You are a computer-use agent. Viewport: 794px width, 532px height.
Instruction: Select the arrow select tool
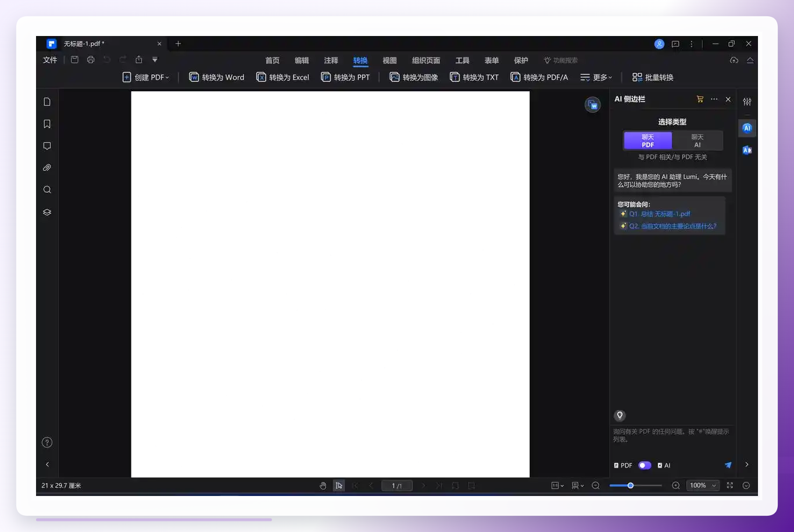(x=339, y=486)
